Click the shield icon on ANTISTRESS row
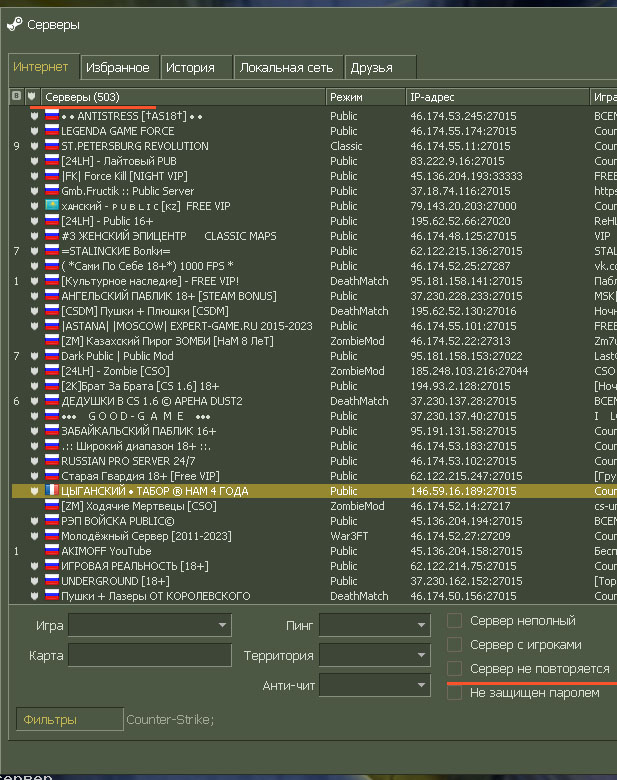 34,116
